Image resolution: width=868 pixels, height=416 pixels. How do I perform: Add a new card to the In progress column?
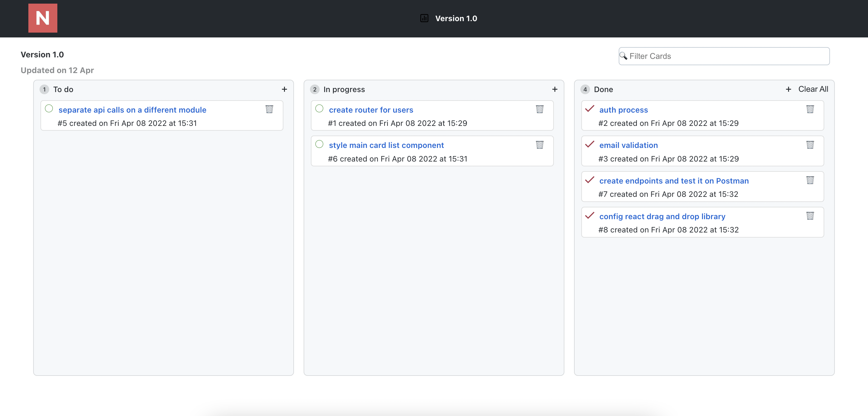pos(555,89)
